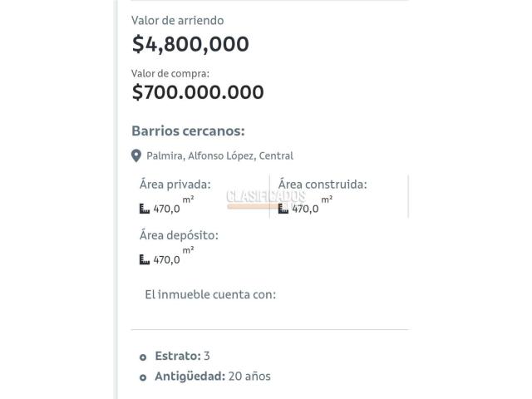Select the $700.000.000 purchase price
Screen dimensions: 532x399
(x=198, y=92)
